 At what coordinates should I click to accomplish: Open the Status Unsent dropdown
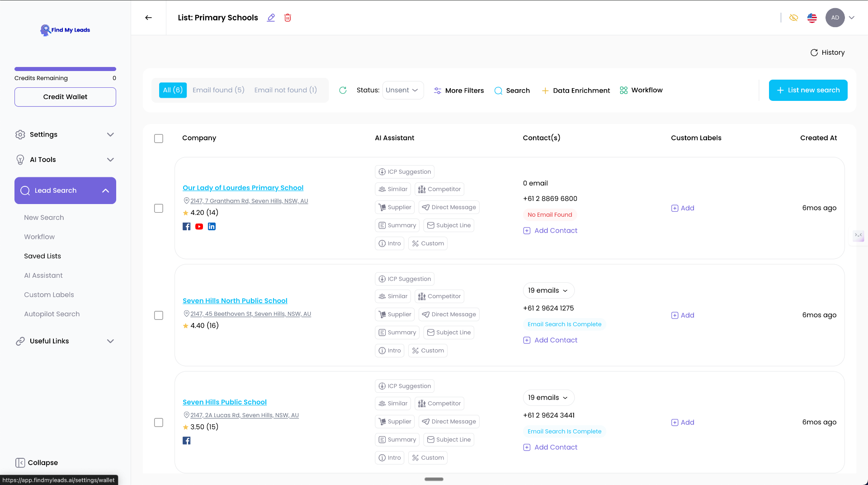pyautogui.click(x=403, y=90)
